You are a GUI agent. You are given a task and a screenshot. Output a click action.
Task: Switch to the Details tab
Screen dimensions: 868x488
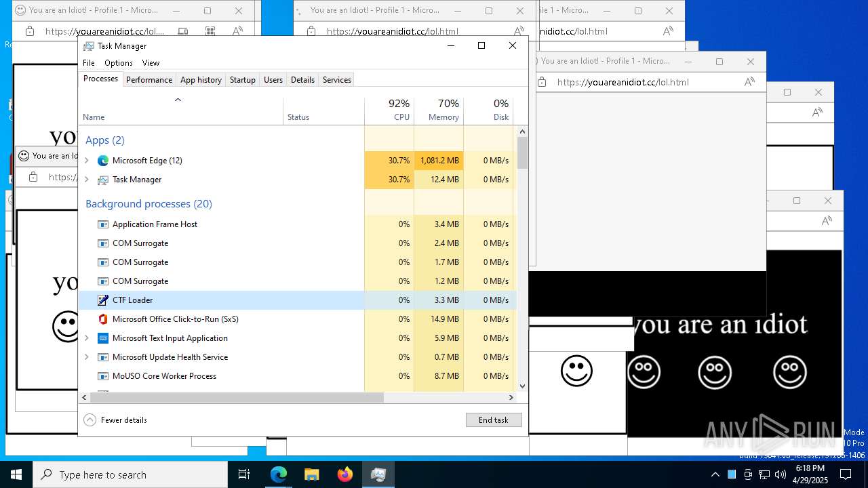(x=302, y=80)
